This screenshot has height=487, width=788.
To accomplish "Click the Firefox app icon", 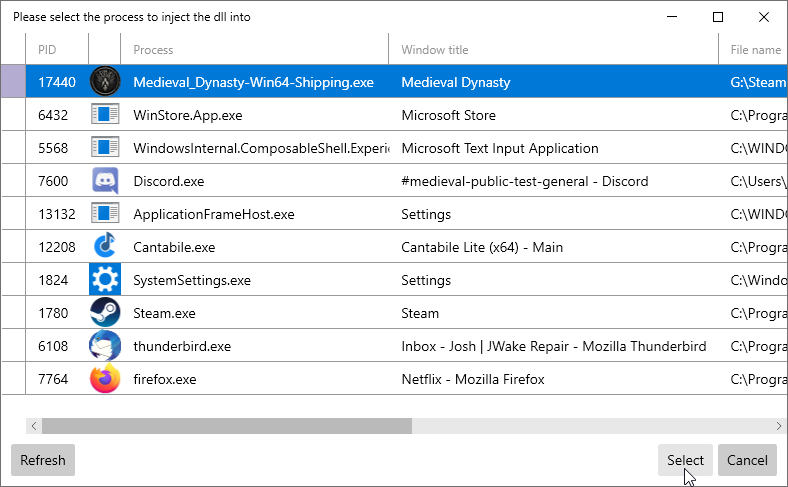I will tap(105, 379).
